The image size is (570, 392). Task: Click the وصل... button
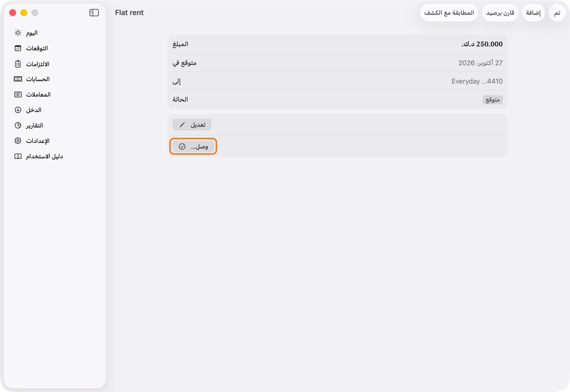point(193,146)
